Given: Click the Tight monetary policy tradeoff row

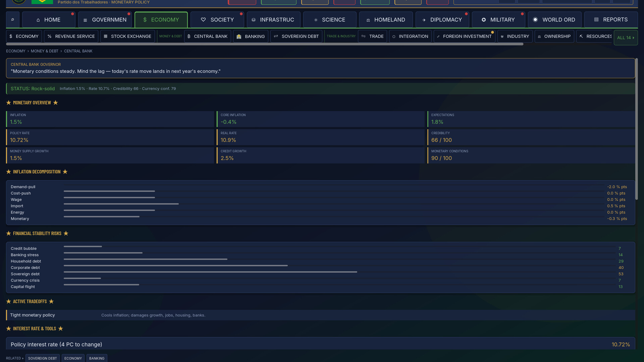Looking at the screenshot, I should (320, 315).
